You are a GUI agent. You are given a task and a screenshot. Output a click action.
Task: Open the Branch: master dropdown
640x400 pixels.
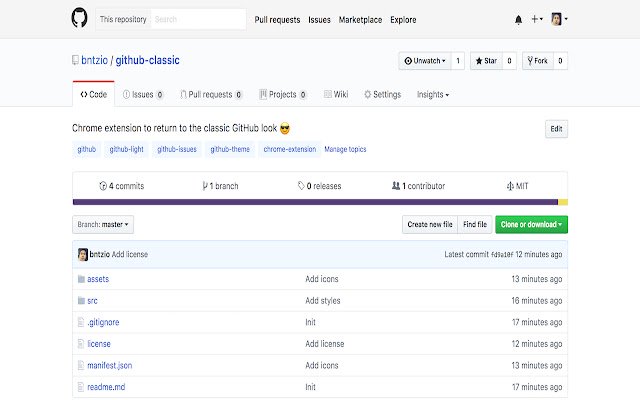103,224
